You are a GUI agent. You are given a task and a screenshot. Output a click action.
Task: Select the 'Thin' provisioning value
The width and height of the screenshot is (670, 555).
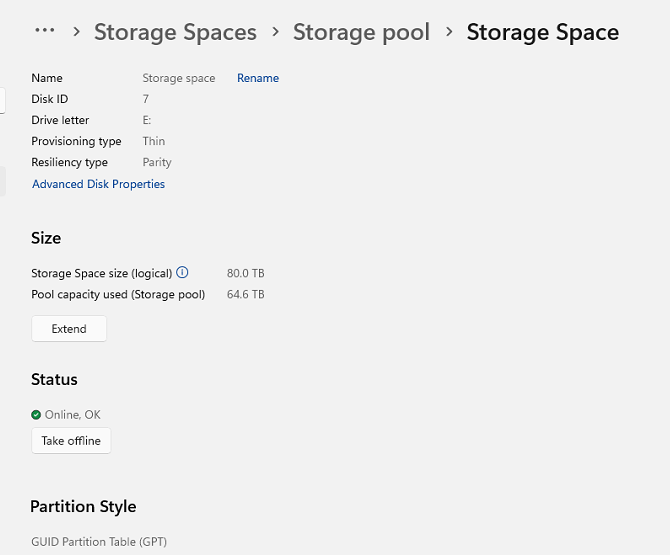(x=153, y=141)
